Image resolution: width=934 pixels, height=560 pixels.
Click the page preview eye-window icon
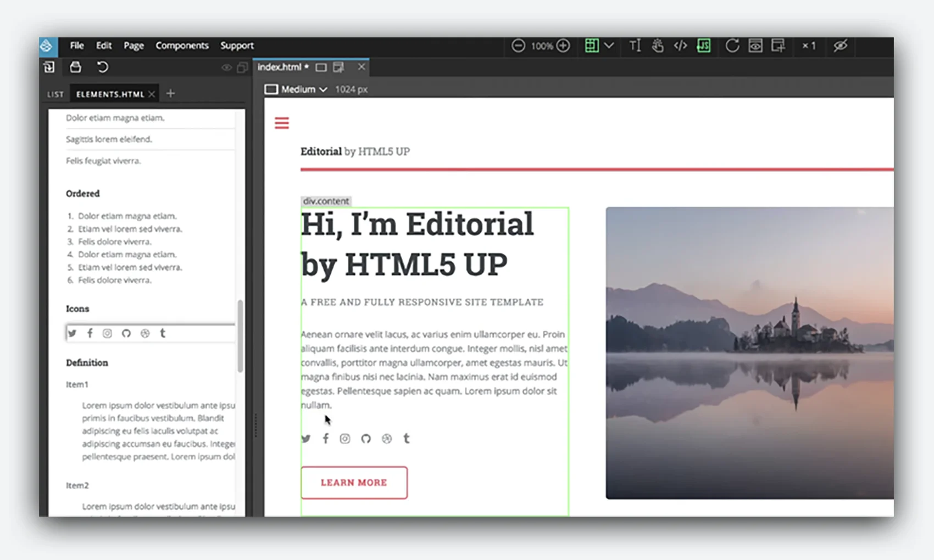point(755,46)
